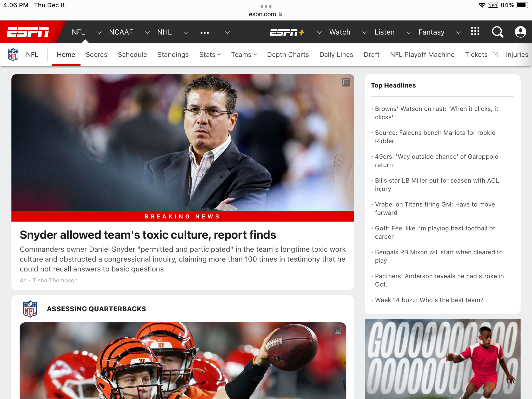Click Listen in the top navigation bar
The width and height of the screenshot is (532, 399).
click(384, 32)
